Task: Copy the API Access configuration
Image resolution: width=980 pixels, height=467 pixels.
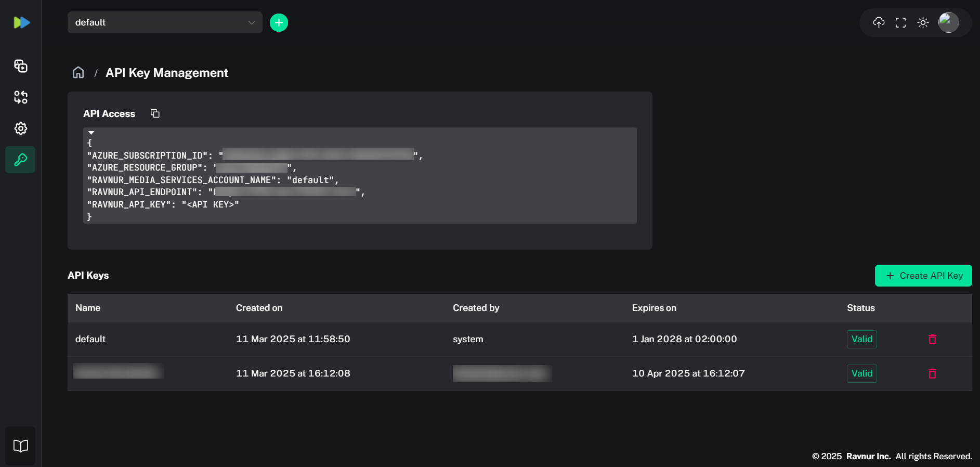Action: pos(155,113)
